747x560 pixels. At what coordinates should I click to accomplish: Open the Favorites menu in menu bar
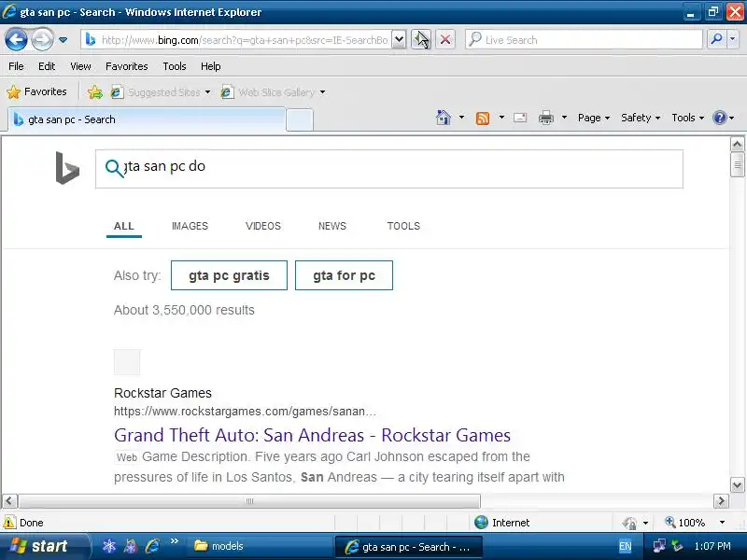click(126, 66)
